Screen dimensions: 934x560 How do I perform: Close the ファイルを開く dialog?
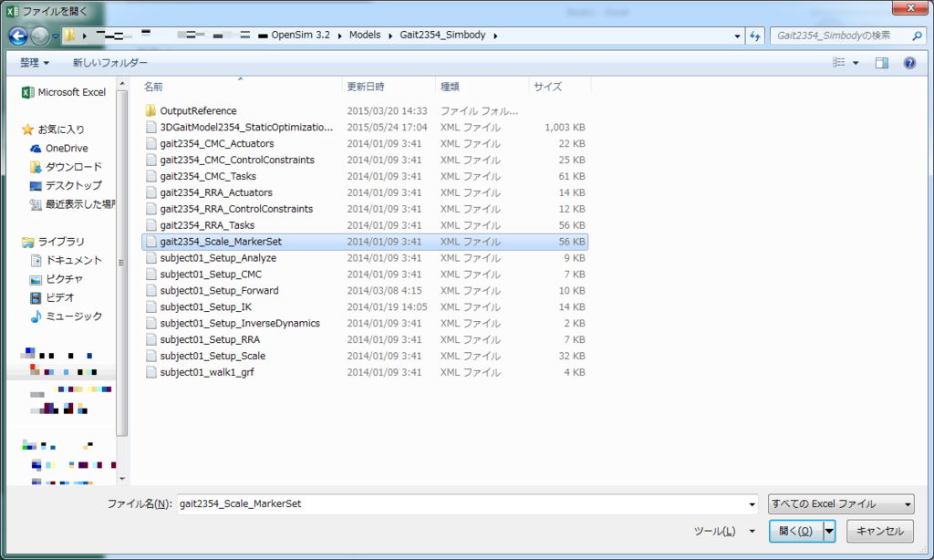point(911,7)
